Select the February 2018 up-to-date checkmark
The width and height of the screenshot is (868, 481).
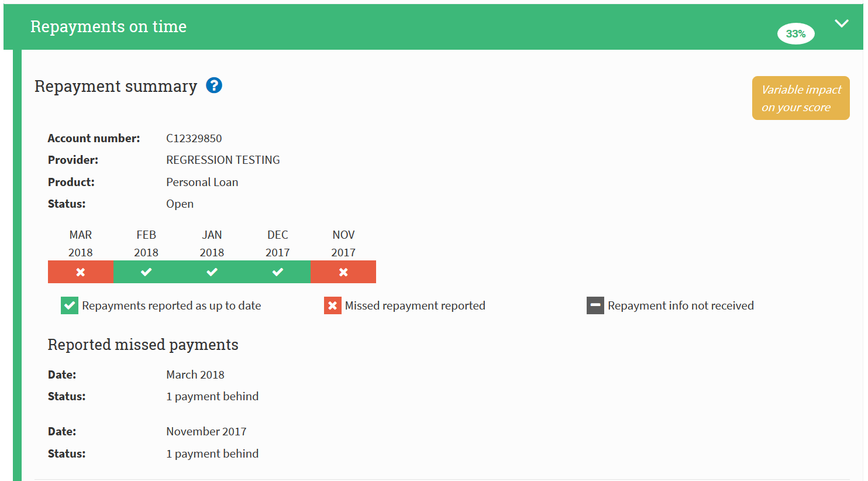[146, 272]
